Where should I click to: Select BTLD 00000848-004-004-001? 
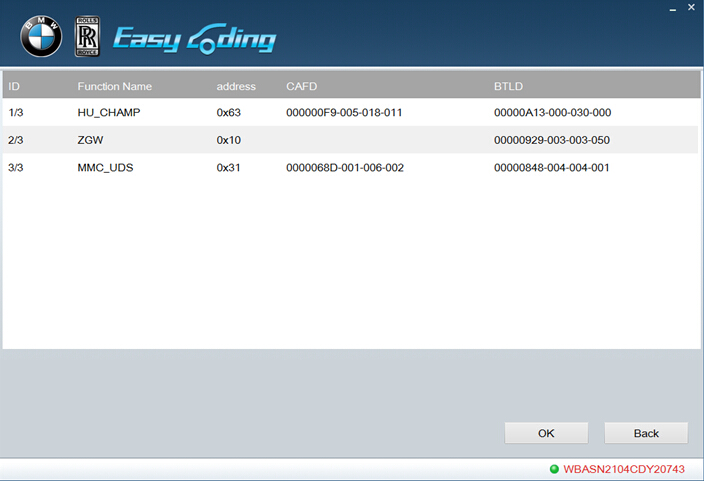click(552, 168)
